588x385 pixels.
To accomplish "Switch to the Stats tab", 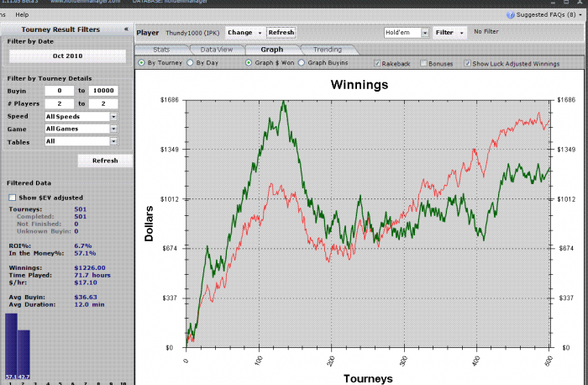I will pyautogui.click(x=161, y=50).
